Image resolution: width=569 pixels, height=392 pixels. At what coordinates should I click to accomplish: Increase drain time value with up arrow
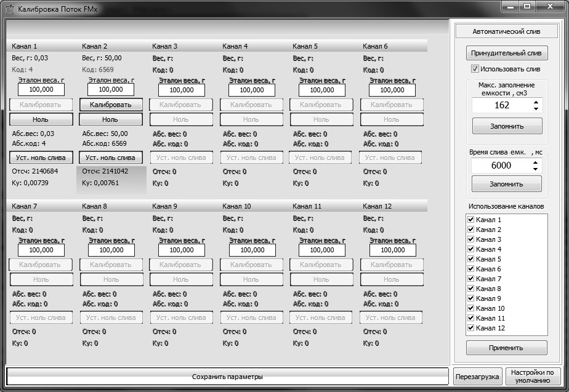tap(535, 162)
